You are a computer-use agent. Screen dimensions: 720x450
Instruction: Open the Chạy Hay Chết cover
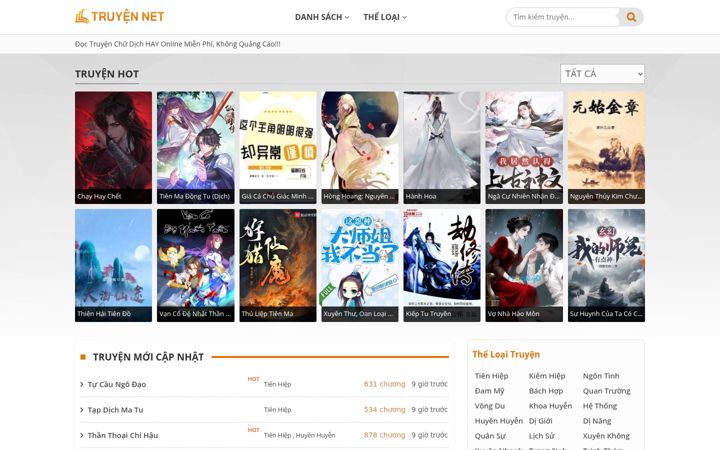[x=113, y=147]
